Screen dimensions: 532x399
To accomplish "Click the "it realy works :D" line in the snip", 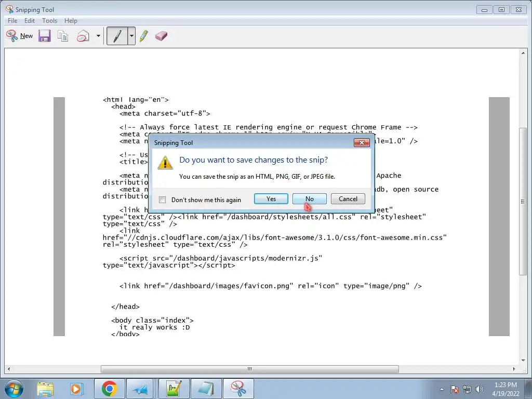I will coord(154,327).
